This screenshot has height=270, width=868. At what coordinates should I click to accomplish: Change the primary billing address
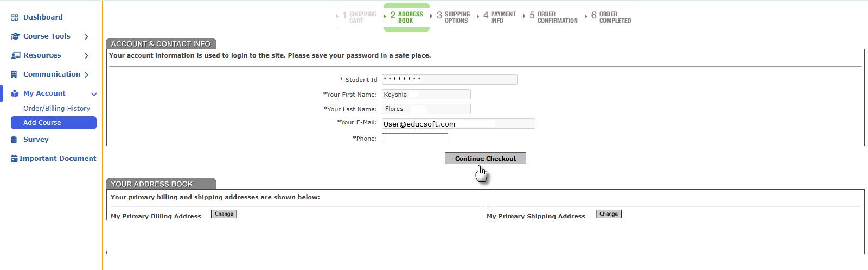tap(224, 214)
